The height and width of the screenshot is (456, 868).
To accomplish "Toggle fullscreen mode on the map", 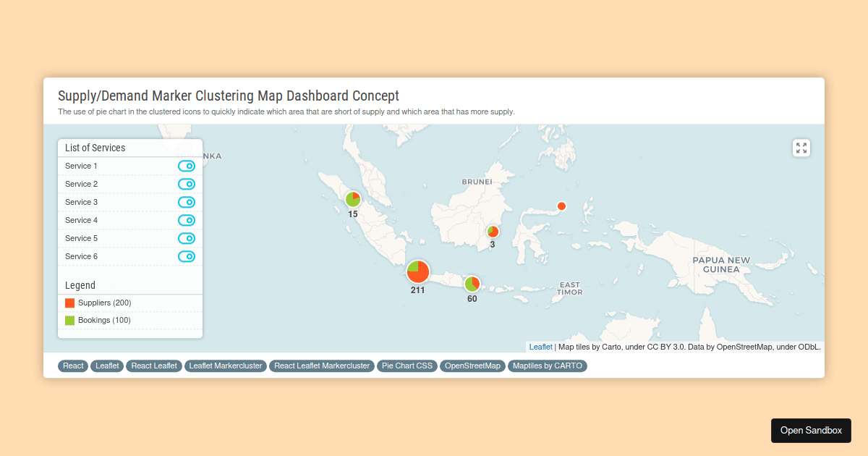I will [x=801, y=148].
